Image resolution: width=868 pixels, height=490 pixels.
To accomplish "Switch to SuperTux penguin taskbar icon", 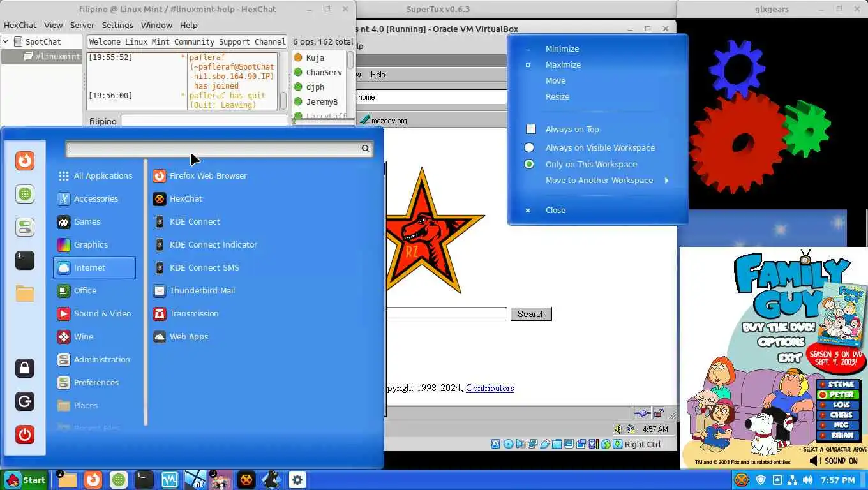I will (271, 480).
